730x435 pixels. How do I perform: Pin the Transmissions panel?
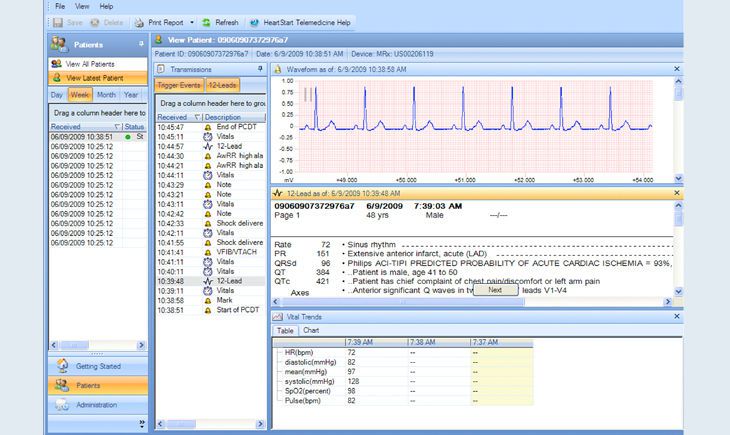(x=260, y=69)
